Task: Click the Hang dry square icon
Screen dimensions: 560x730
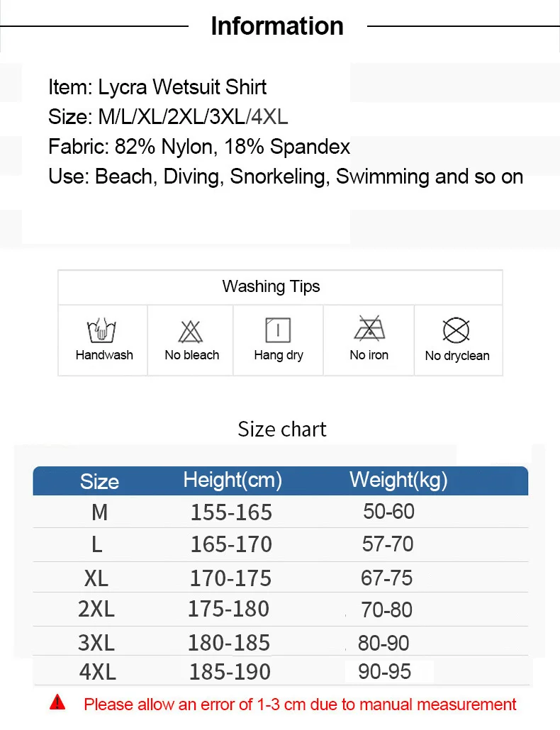Action: tap(278, 330)
